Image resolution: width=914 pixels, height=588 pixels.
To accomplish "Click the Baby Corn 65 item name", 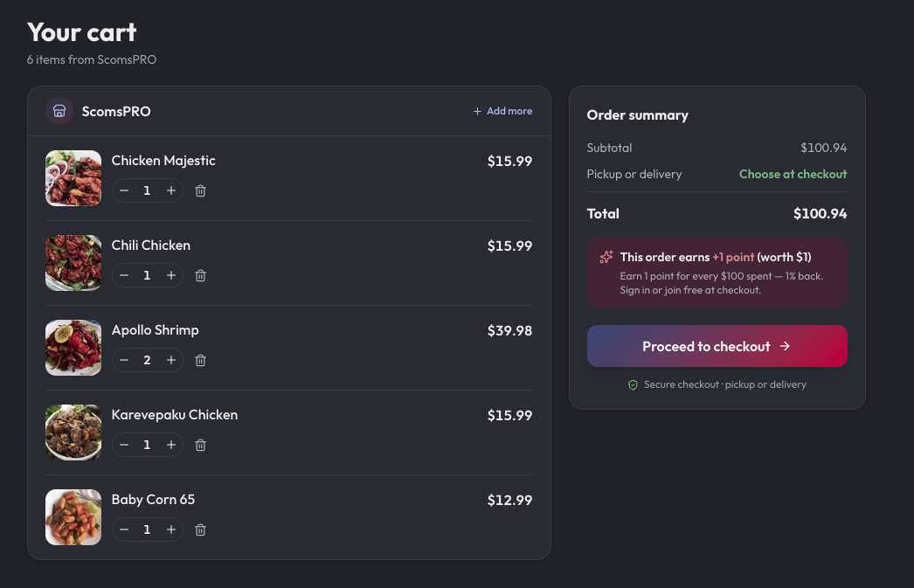I will point(153,500).
